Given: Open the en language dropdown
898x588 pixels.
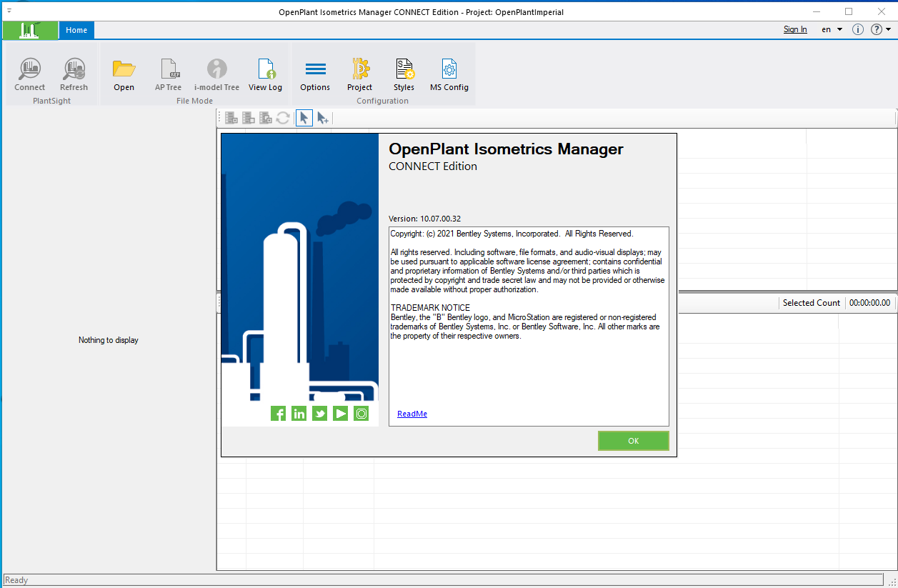Looking at the screenshot, I should (832, 29).
